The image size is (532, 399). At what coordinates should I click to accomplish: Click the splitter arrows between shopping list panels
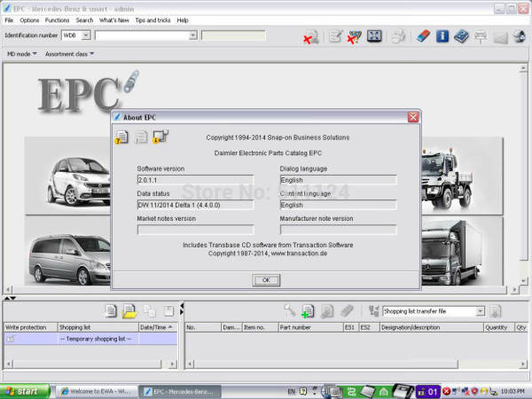182,309
